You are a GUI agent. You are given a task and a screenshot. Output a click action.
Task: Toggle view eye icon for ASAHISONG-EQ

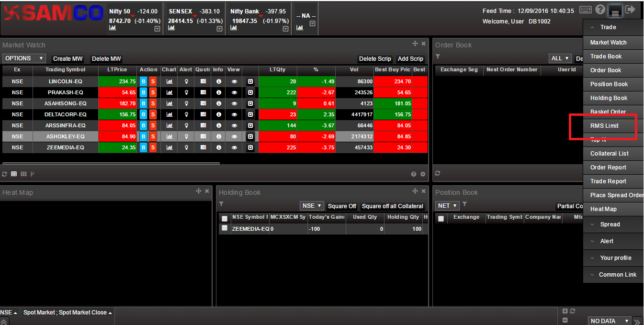point(234,103)
